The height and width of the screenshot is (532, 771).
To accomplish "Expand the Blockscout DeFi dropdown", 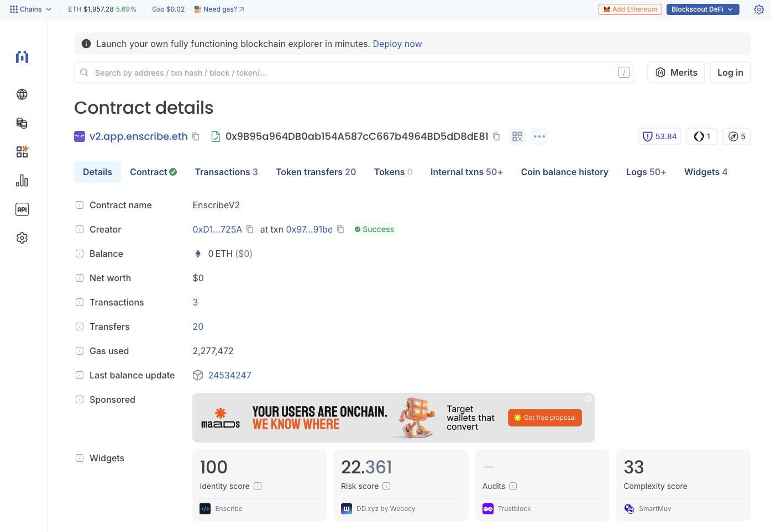I will point(702,9).
